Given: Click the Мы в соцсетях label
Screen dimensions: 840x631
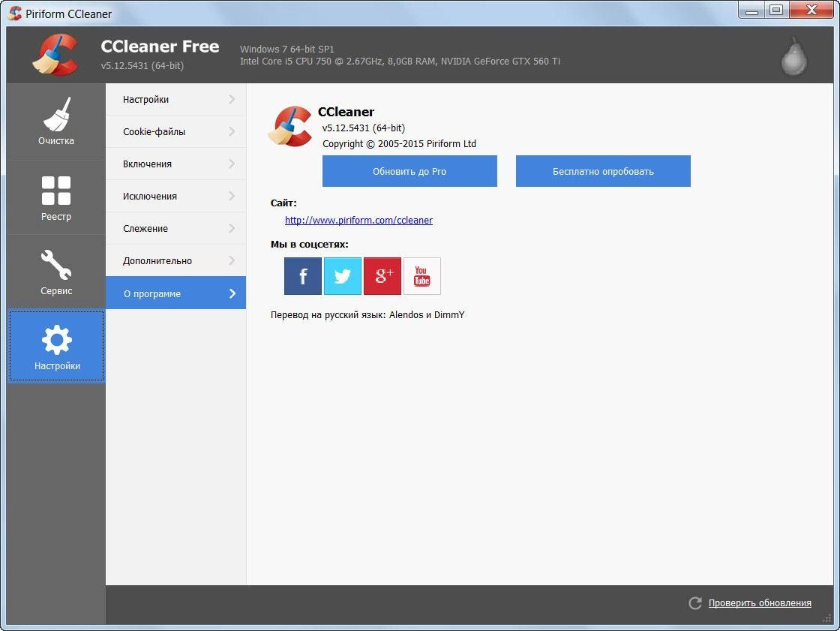Looking at the screenshot, I should 309,245.
